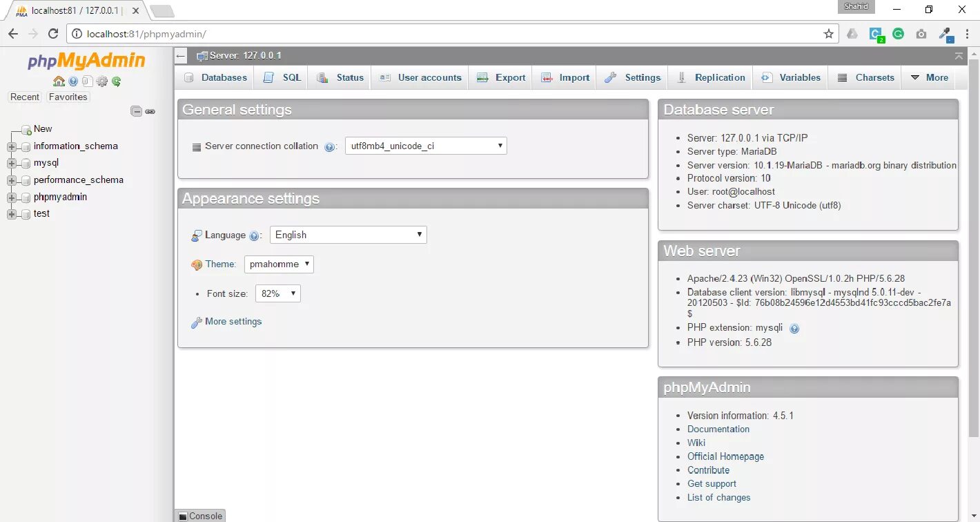
Task: Open the Replication tab
Action: 711,77
